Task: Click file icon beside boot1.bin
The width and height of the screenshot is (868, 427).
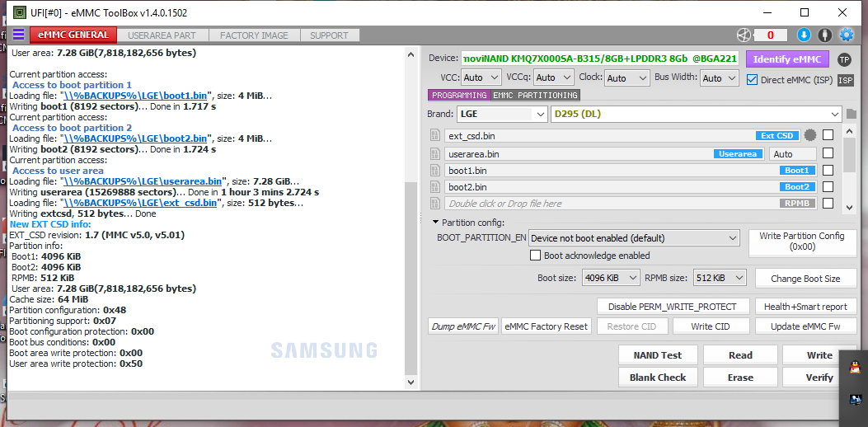Action: coord(434,170)
